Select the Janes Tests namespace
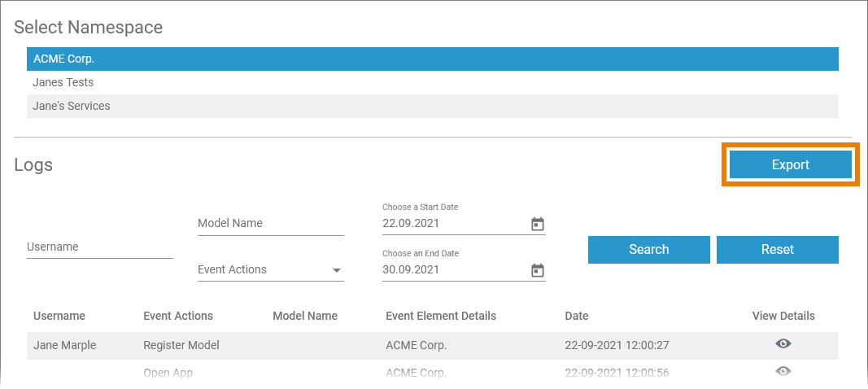 [432, 82]
